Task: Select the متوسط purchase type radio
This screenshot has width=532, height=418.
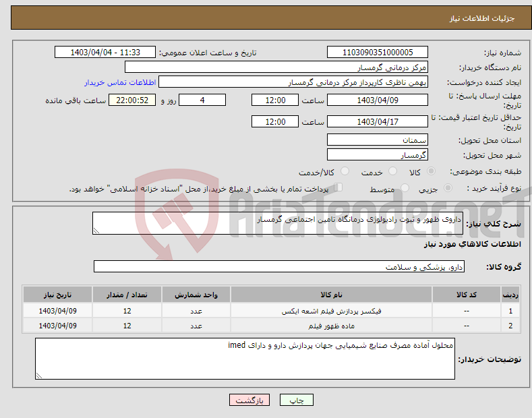Action: 405,187
